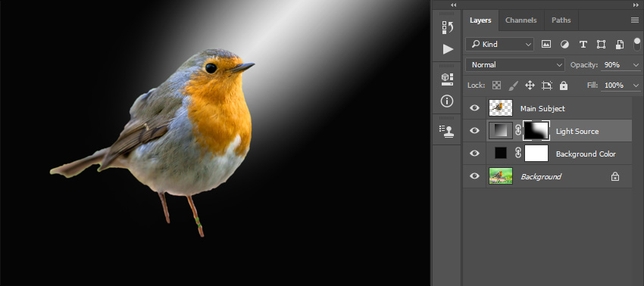
Task: Hide the Light Source layer
Action: tap(474, 130)
